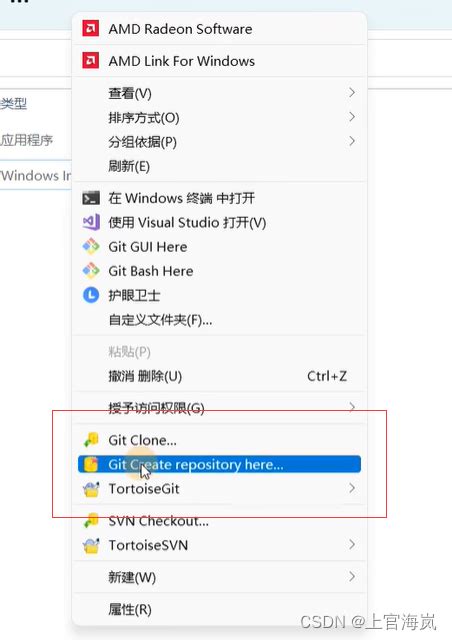This screenshot has height=640, width=452.
Task: Click the Git Clone icon
Action: tap(91, 440)
